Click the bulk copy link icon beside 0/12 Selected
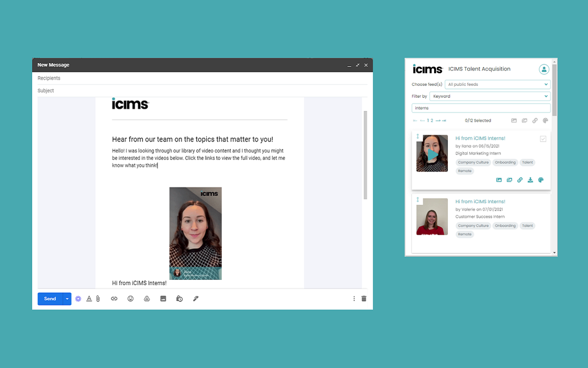This screenshot has height=368, width=588. 535,121
